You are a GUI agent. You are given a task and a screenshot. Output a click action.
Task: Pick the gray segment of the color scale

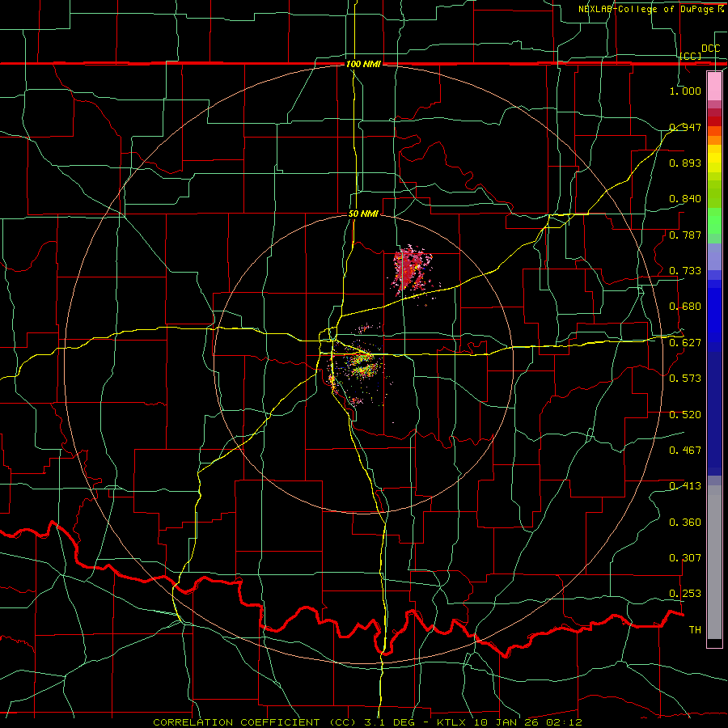[714, 562]
